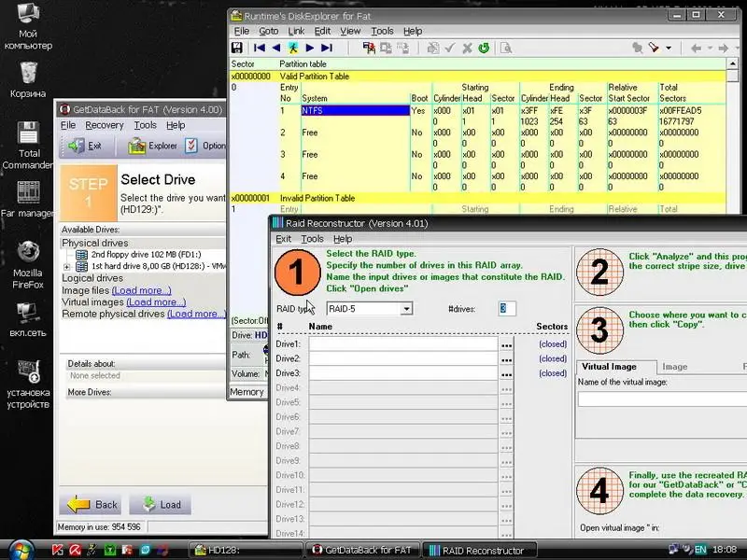Image resolution: width=747 pixels, height=560 pixels.
Task: Click browse button for Drive3
Action: click(506, 374)
